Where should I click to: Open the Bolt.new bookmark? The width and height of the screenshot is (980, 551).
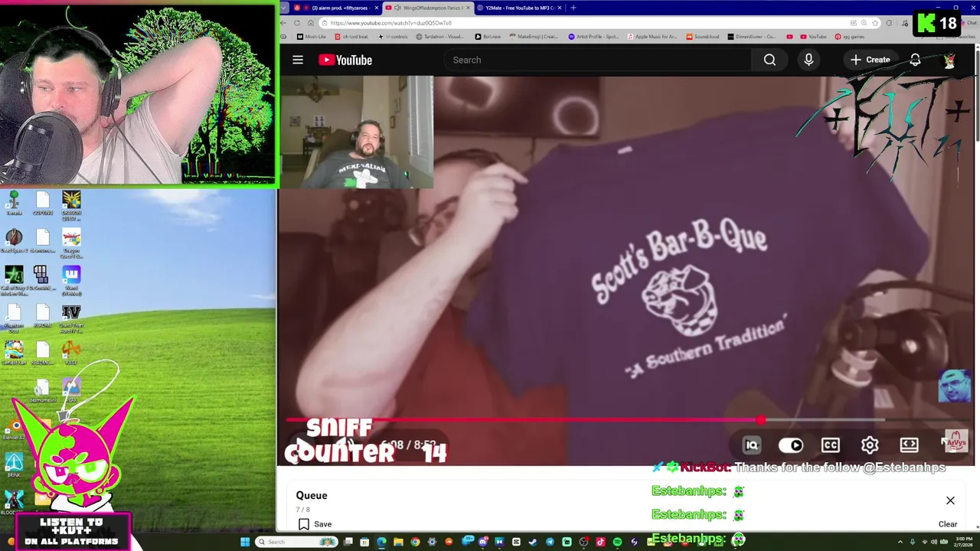pos(488,37)
